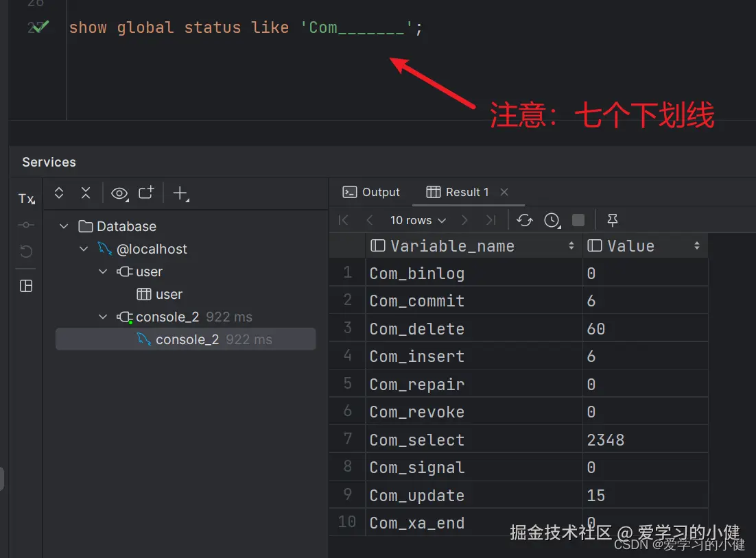The width and height of the screenshot is (756, 558).
Task: Click the table layout icon in Services sidebar
Action: [x=26, y=286]
